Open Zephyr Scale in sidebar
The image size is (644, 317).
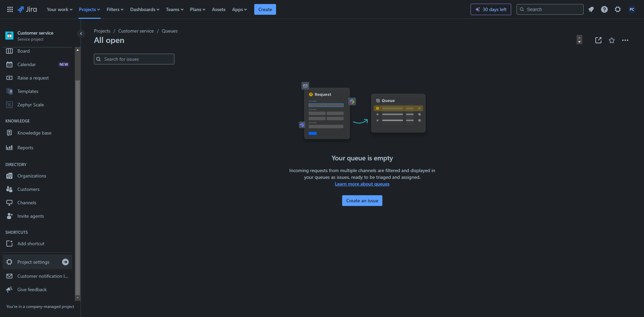(37, 105)
